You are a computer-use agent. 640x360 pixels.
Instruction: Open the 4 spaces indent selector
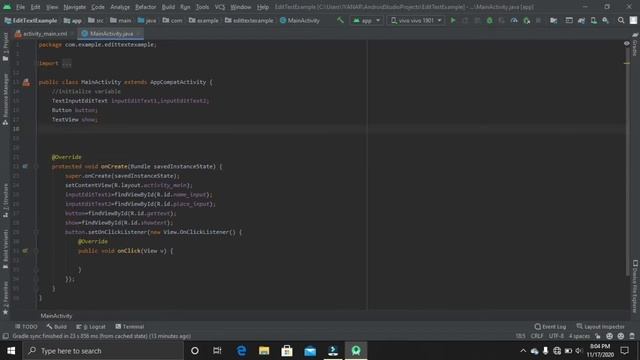pyautogui.click(x=579, y=336)
